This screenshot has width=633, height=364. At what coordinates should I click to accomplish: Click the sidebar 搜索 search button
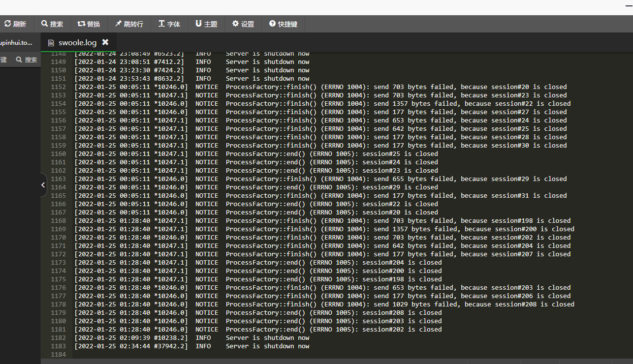(27, 60)
